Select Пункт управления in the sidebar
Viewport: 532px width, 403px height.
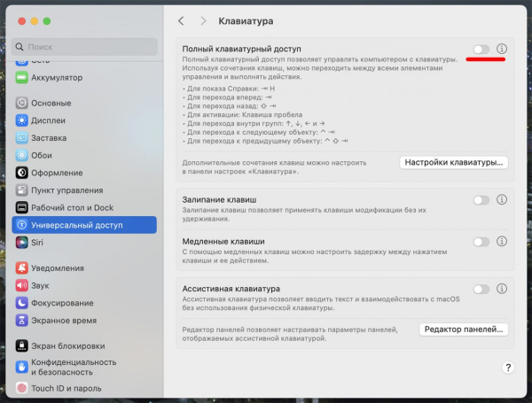84,190
